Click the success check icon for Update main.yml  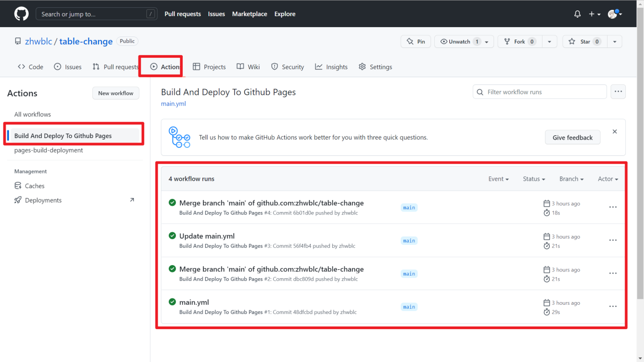(172, 235)
